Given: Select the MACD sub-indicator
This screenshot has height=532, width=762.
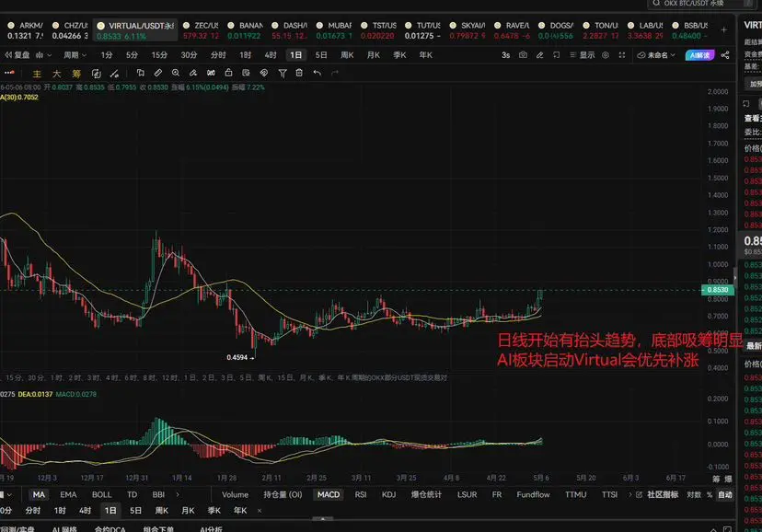Looking at the screenshot, I should pyautogui.click(x=329, y=494).
